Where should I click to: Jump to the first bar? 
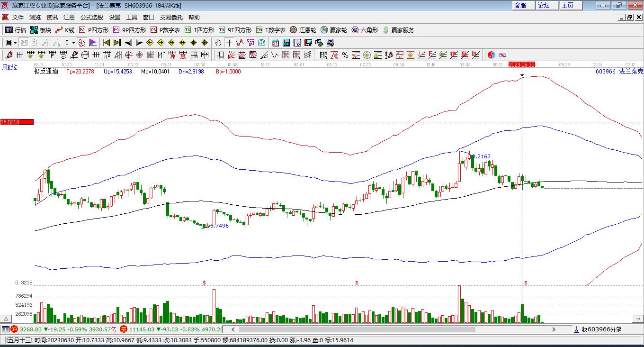pyautogui.click(x=106, y=43)
